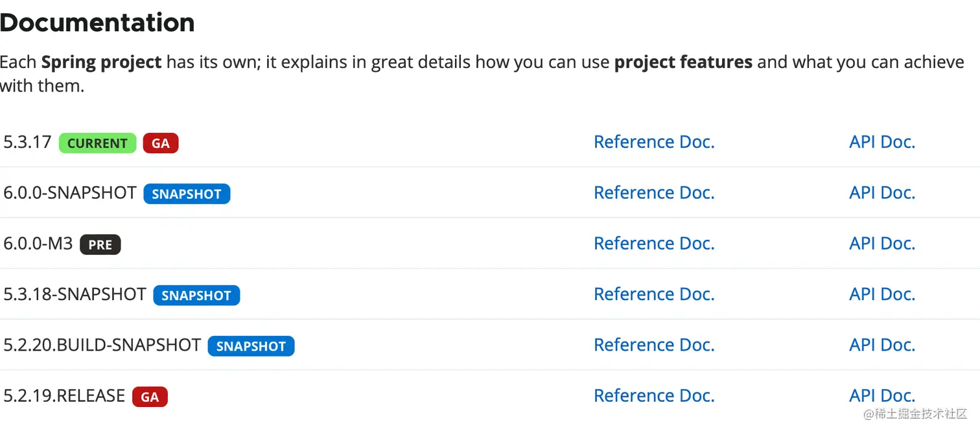Click the dark PRE badge
980x433 pixels.
coord(100,245)
